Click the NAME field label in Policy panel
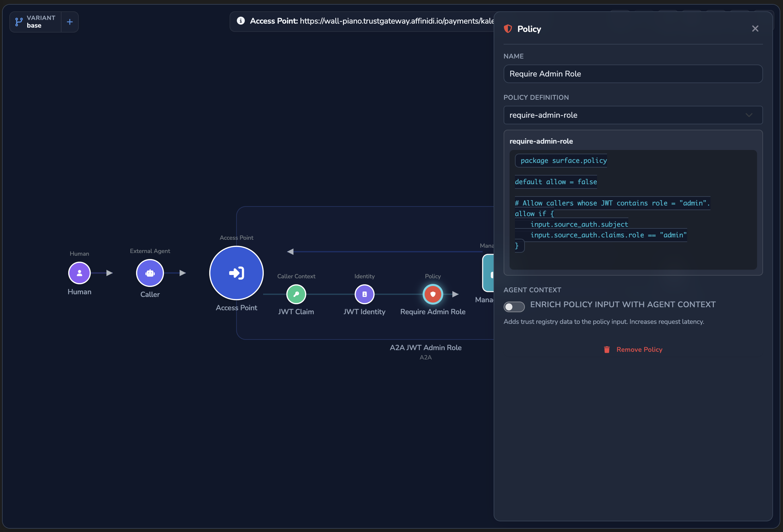Image resolution: width=783 pixels, height=532 pixels. pos(514,56)
